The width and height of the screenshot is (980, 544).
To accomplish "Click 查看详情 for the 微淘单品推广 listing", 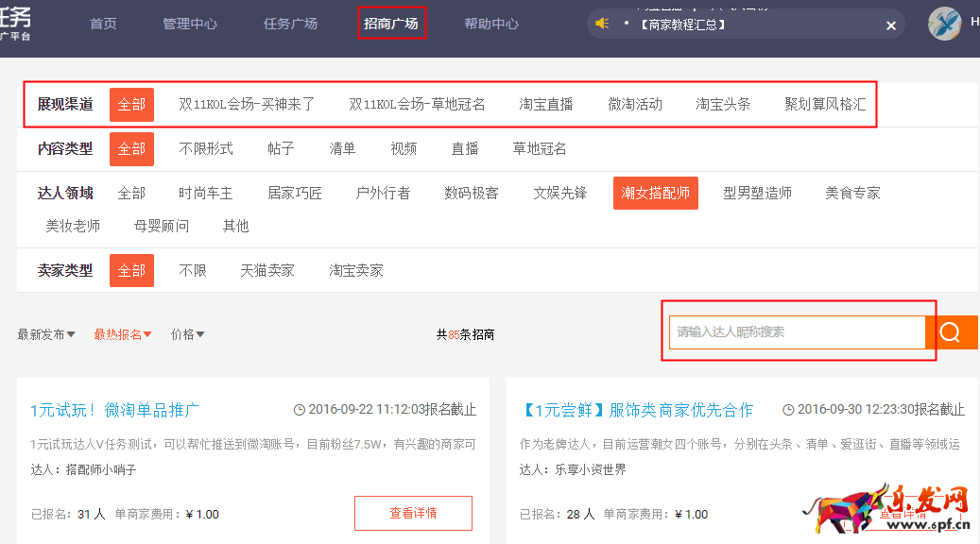I will click(413, 513).
